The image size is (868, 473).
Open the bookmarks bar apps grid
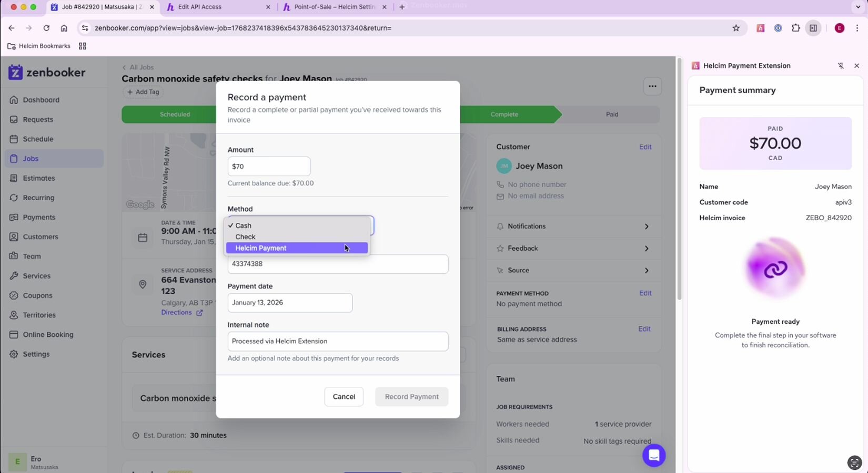(x=83, y=46)
